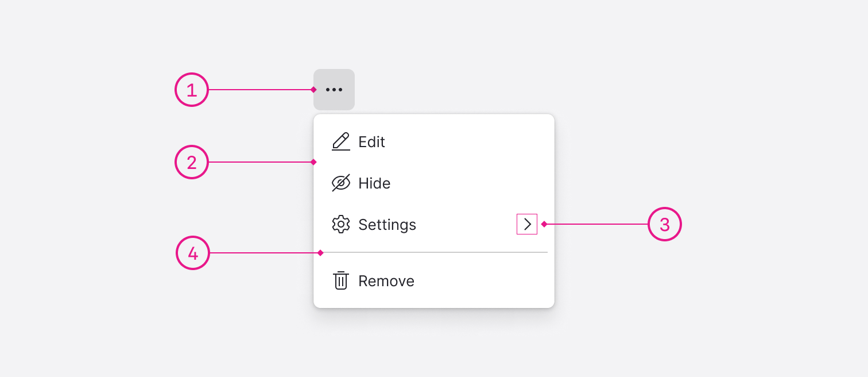
Task: Click the annotation circle numbered 4
Action: coord(193,253)
